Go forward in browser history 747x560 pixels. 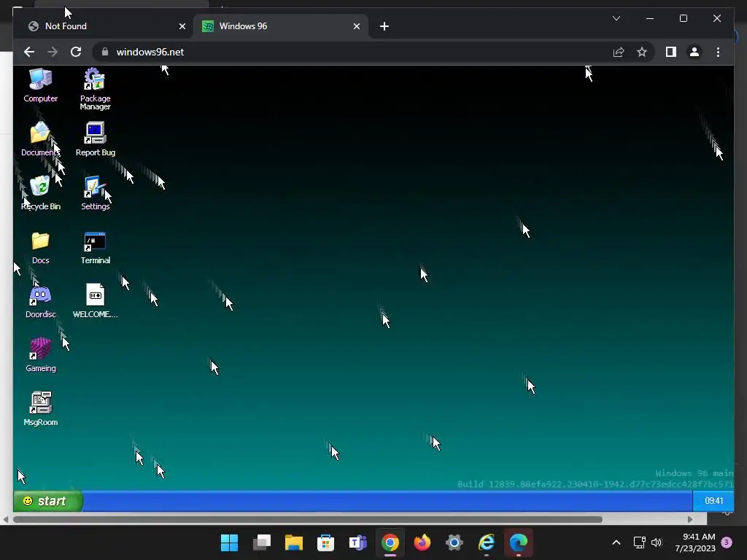[x=53, y=52]
